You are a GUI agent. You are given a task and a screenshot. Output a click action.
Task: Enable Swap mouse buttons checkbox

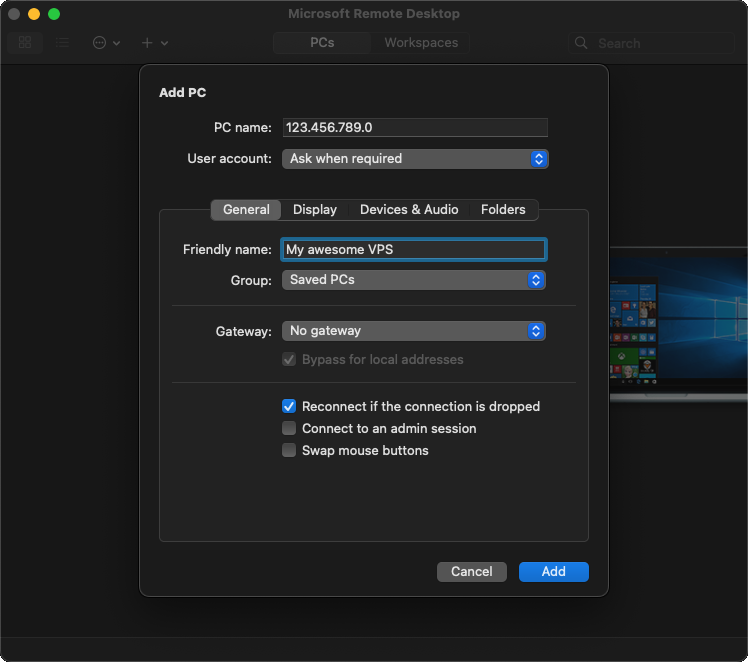click(x=289, y=451)
